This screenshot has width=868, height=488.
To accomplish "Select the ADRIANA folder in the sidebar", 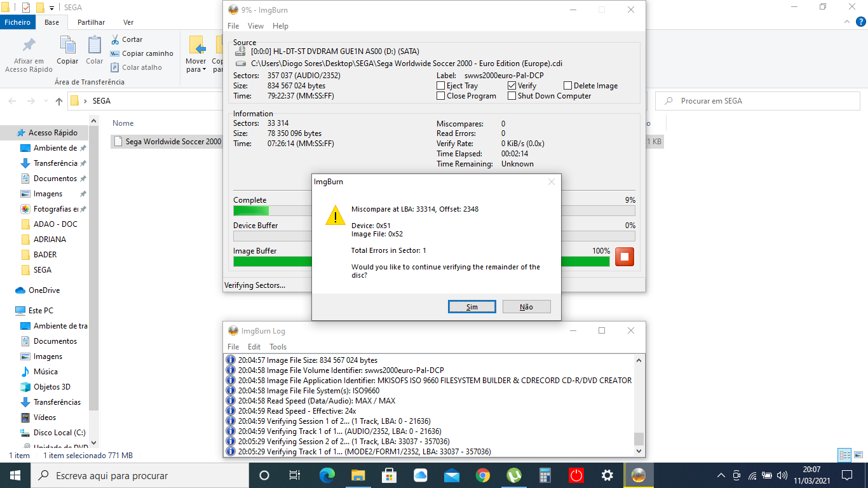I will point(50,240).
